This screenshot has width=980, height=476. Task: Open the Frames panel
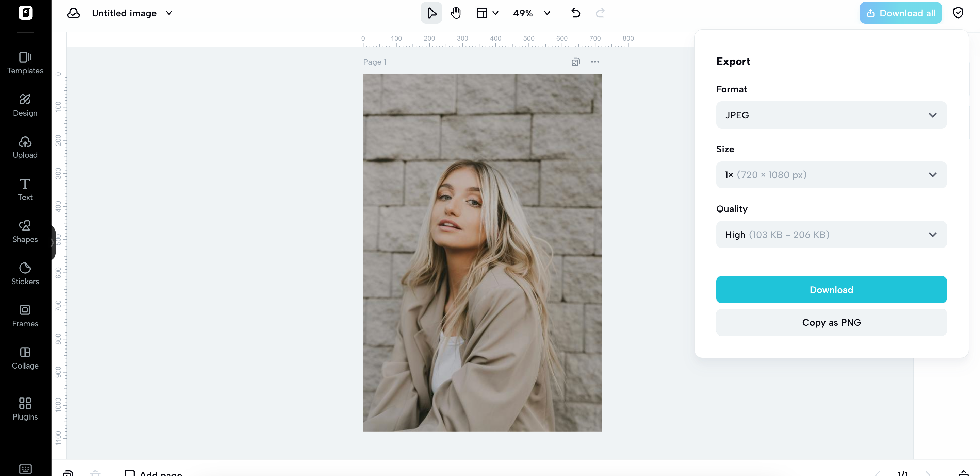tap(25, 316)
